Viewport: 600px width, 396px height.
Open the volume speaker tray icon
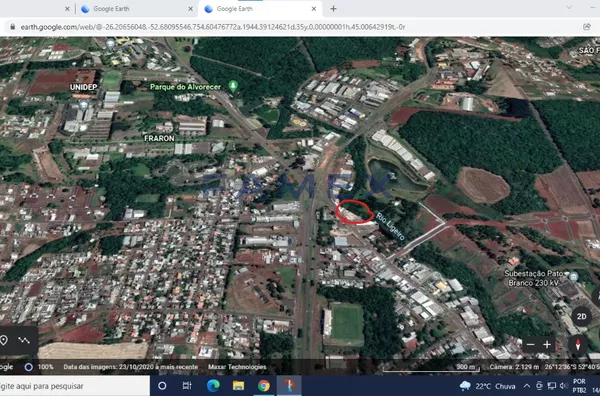[563, 386]
